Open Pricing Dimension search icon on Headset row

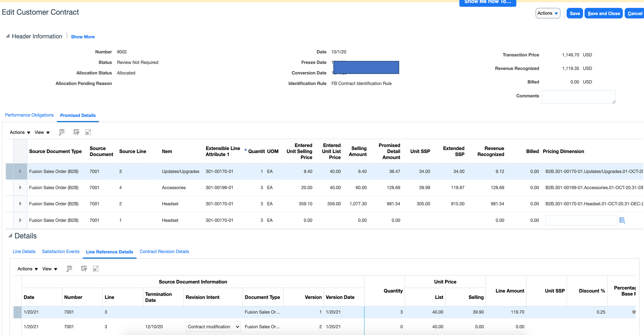tap(622, 220)
